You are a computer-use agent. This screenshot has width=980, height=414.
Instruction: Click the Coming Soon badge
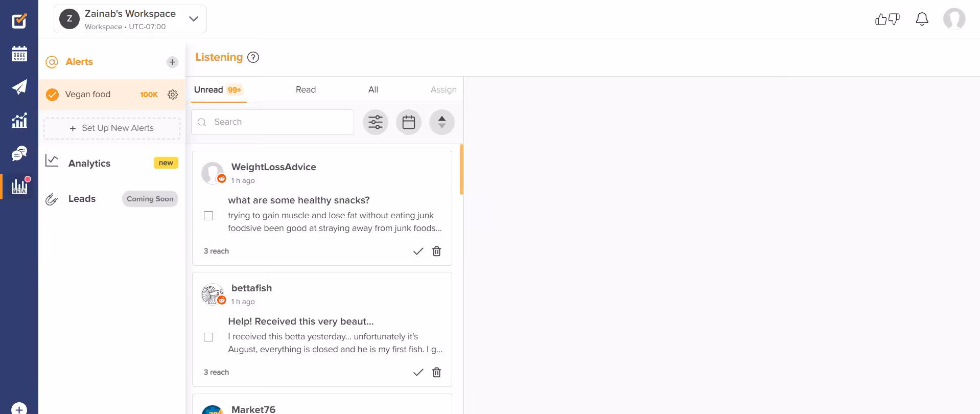tap(150, 199)
